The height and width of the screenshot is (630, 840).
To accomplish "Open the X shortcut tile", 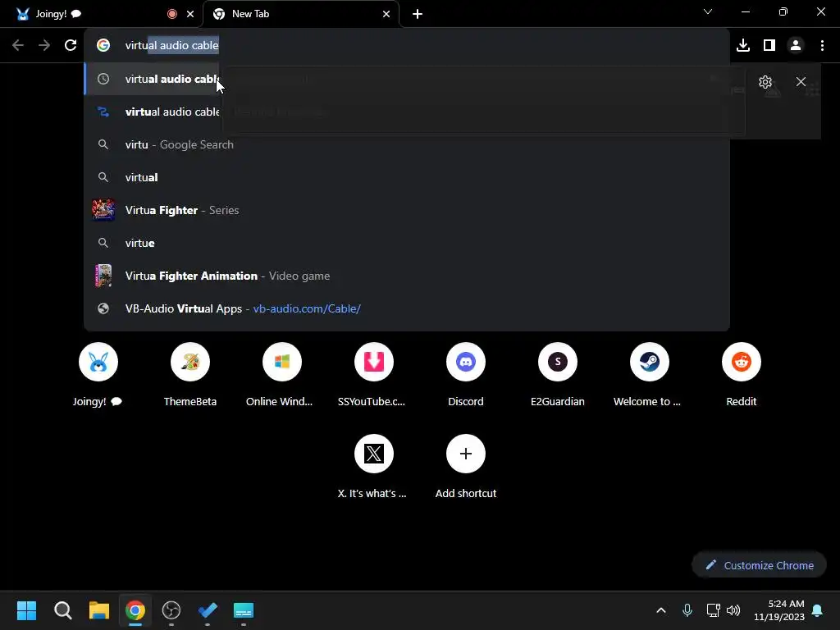I will pos(373,467).
